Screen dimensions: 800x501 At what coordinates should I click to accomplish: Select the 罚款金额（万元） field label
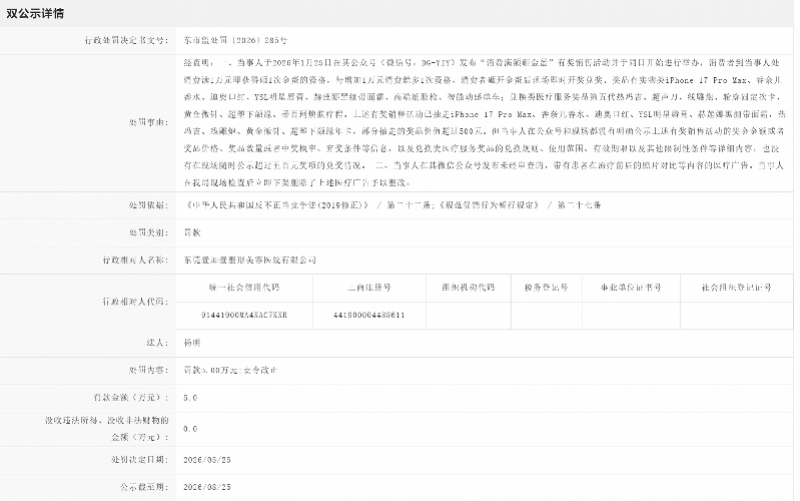131,397
